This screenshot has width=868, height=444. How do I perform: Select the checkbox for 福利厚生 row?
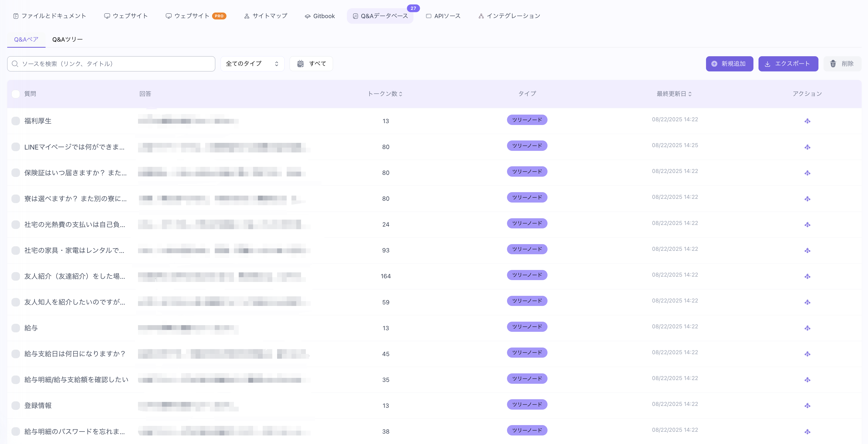16,121
